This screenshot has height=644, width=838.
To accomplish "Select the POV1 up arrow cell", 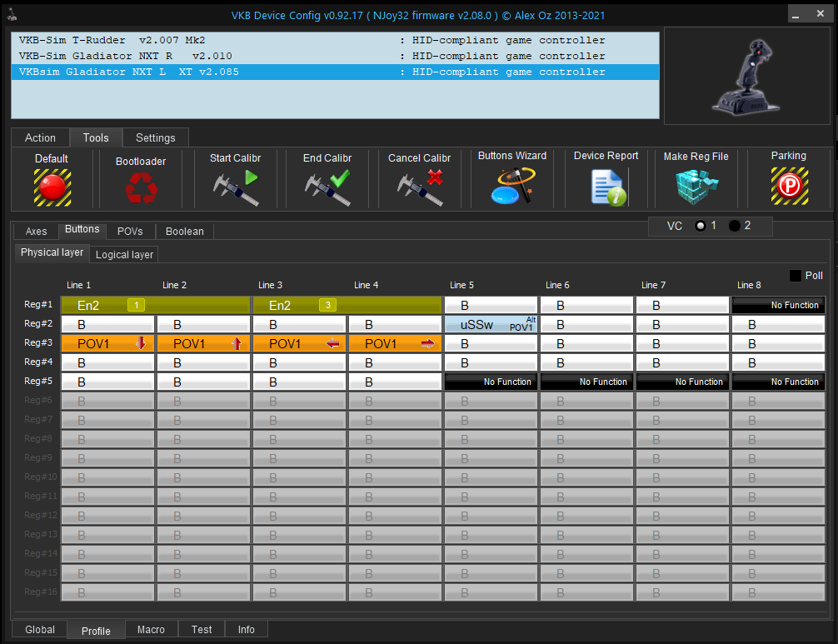I will (x=203, y=343).
